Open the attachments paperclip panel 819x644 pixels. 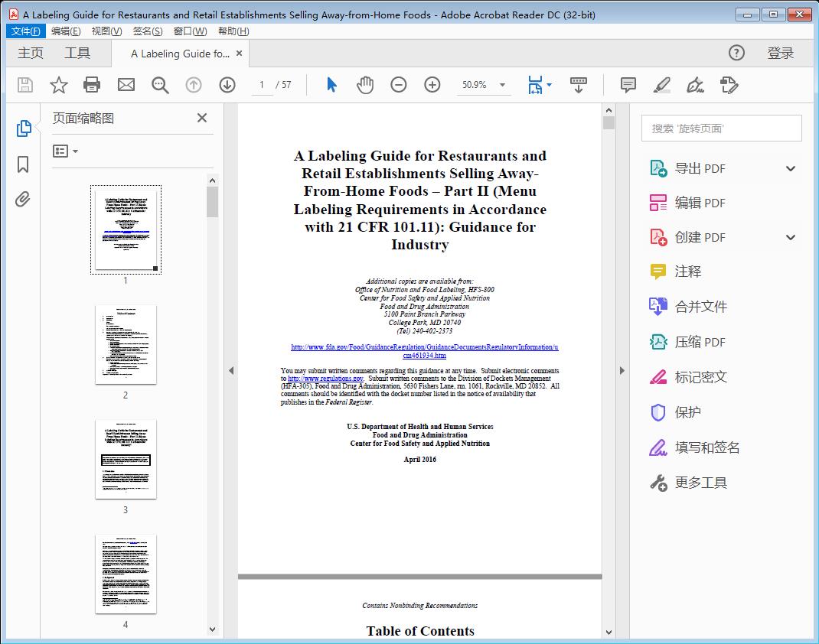click(x=23, y=200)
